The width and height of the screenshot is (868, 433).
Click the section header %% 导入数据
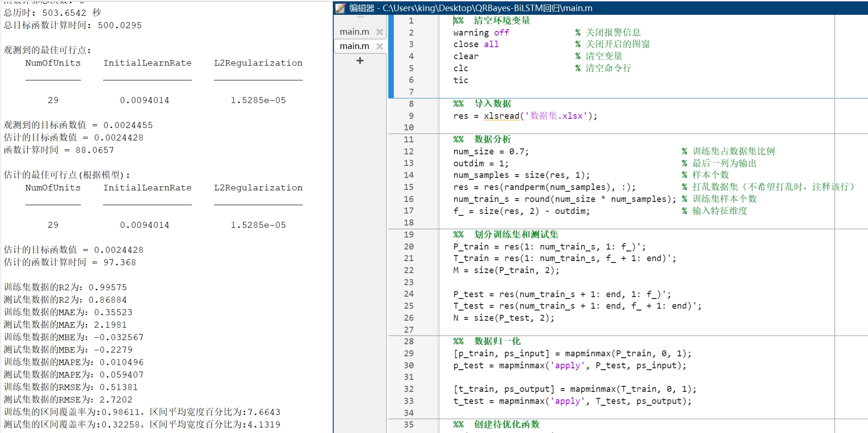point(483,104)
